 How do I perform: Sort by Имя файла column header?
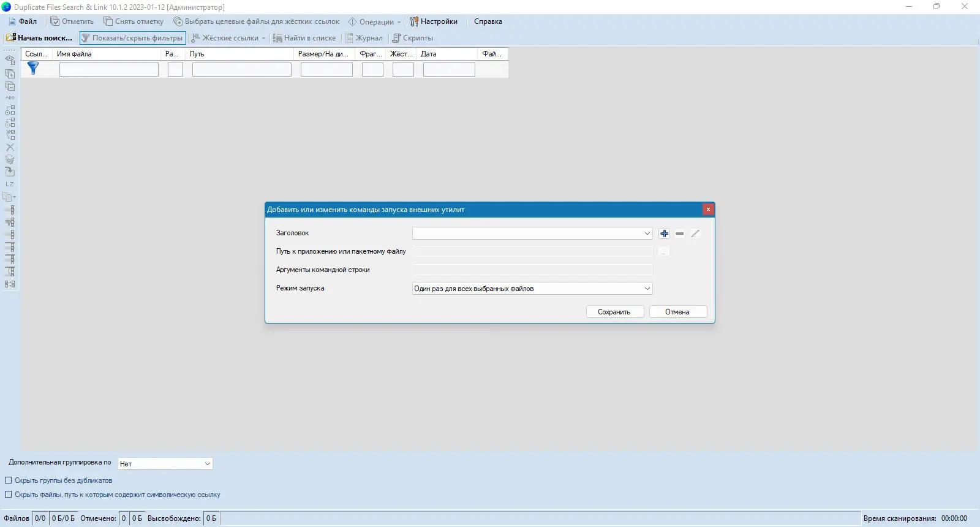tap(106, 54)
